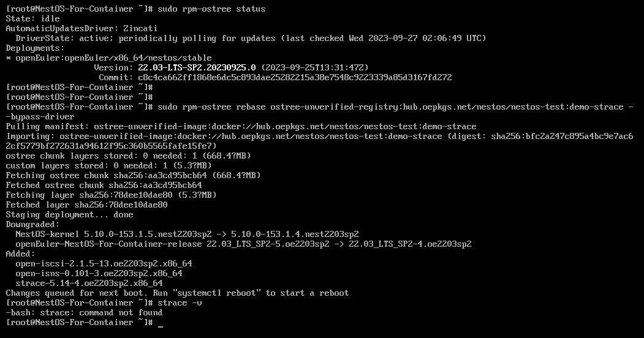Click the 'Pulling manifest' output line
This screenshot has height=338, width=644.
241,126
